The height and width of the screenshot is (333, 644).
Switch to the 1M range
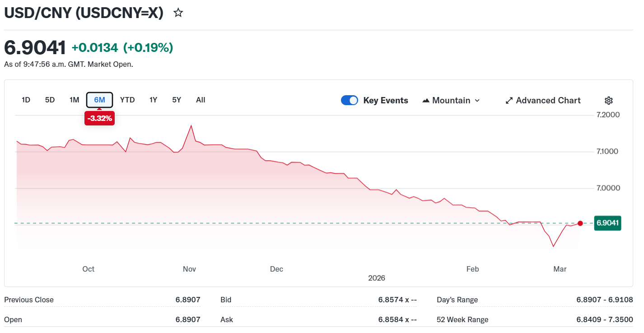[x=74, y=100]
